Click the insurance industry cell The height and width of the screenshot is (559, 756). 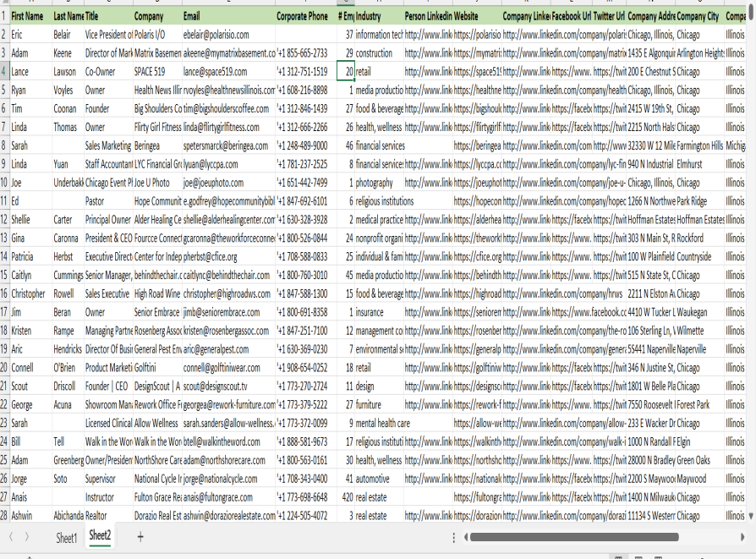pyautogui.click(x=379, y=312)
